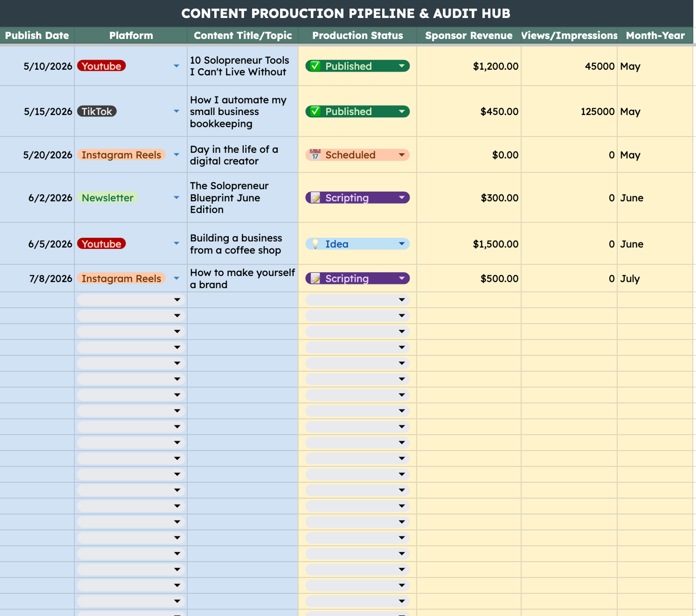Click the lightbulb icon on the Idea status
696x616 pixels.
pyautogui.click(x=315, y=244)
